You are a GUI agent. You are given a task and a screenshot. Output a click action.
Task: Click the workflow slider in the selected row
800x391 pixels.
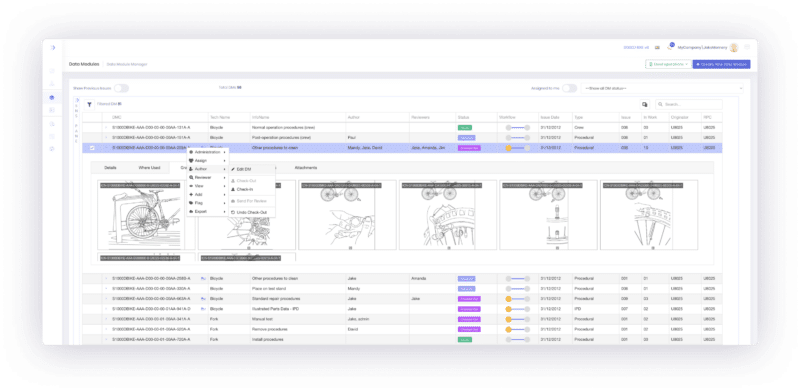tap(517, 148)
